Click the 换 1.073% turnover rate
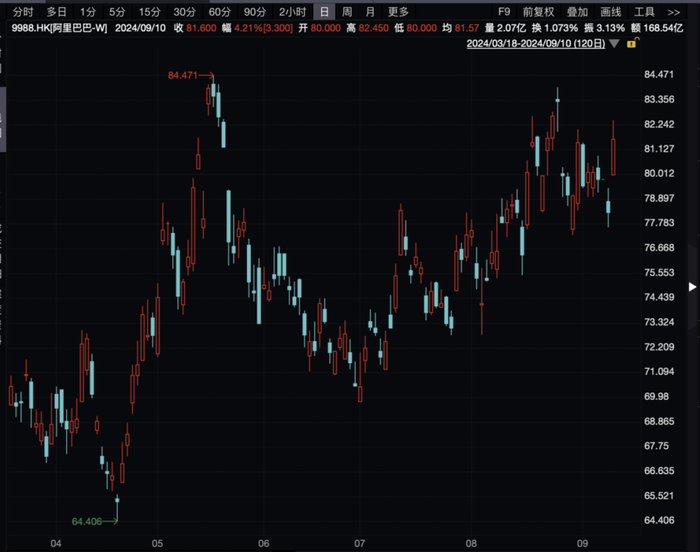The height and width of the screenshot is (552, 700). pyautogui.click(x=555, y=28)
